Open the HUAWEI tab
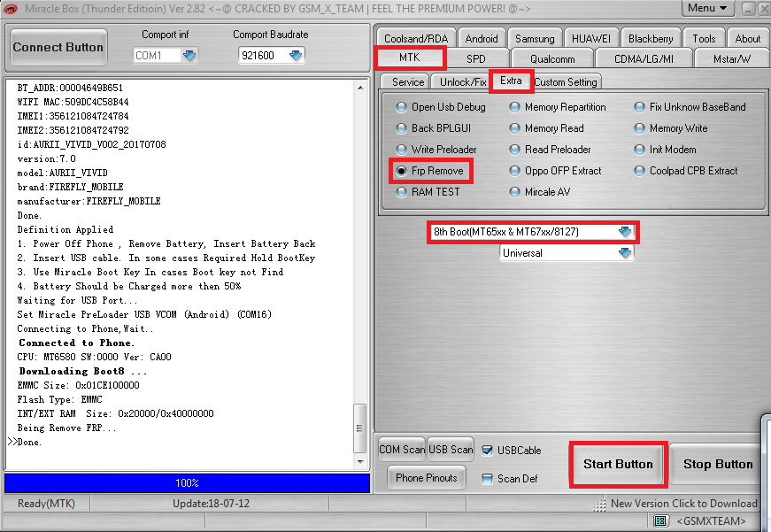Screen dimensions: 771x532 [591, 38]
